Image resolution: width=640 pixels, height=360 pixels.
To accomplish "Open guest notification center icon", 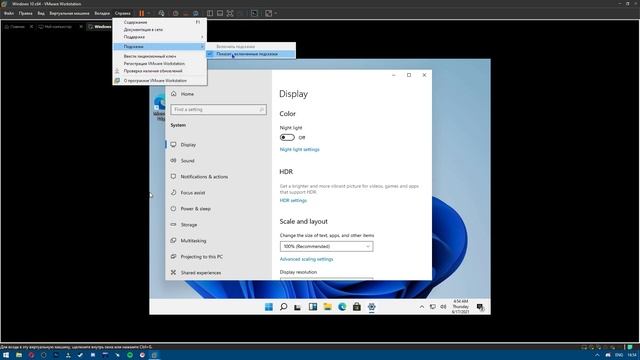I will point(480,307).
